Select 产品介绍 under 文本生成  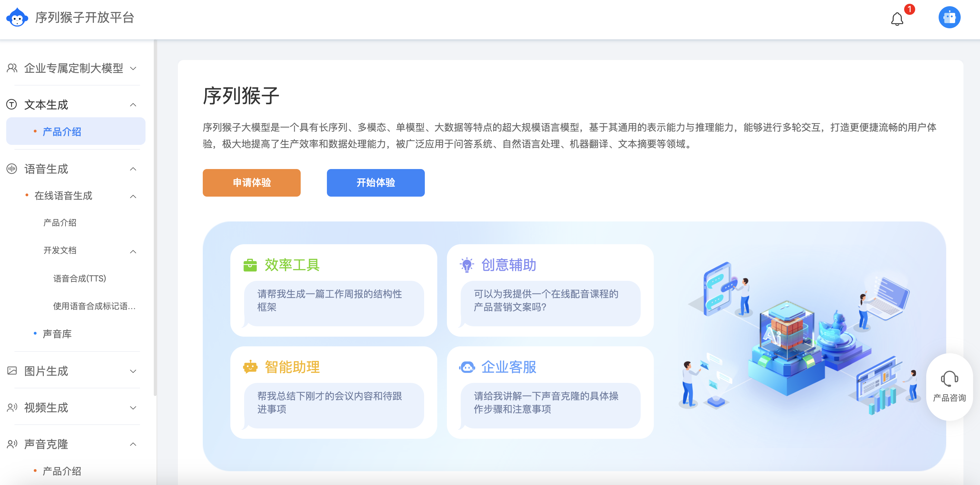coord(62,132)
